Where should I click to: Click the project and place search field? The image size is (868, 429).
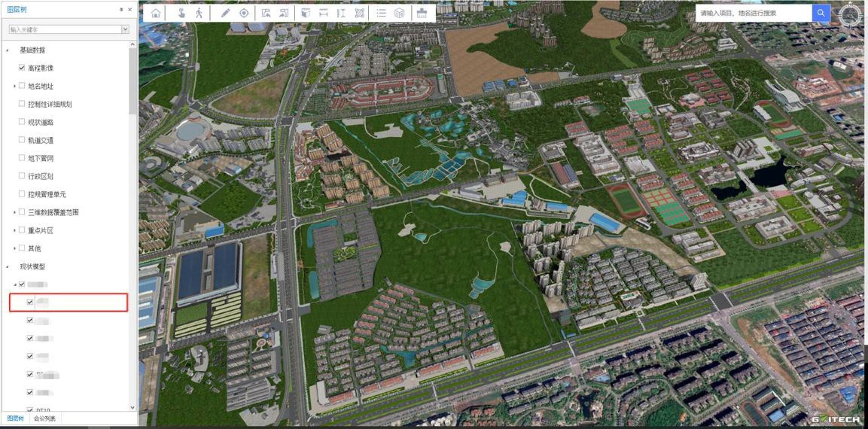tap(754, 13)
